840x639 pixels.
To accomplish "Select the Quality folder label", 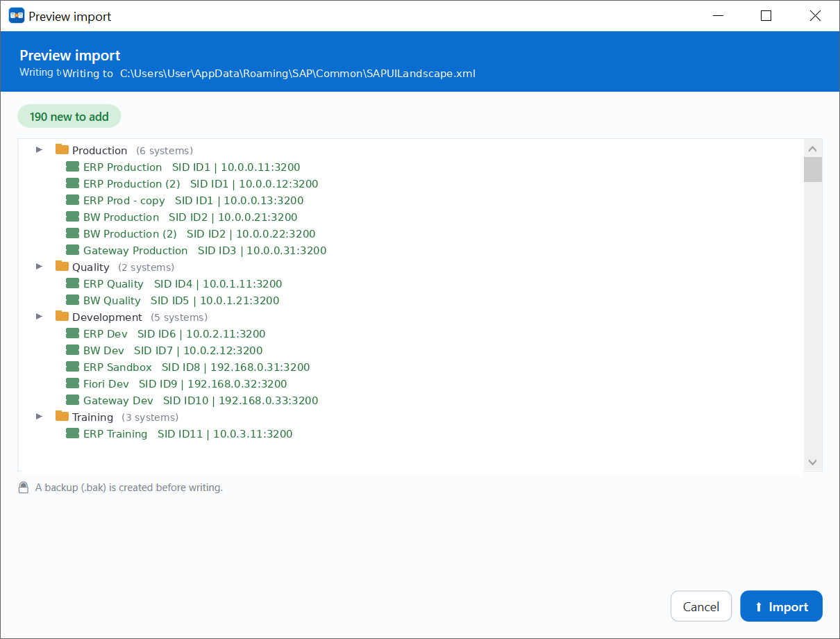I will 91,267.
